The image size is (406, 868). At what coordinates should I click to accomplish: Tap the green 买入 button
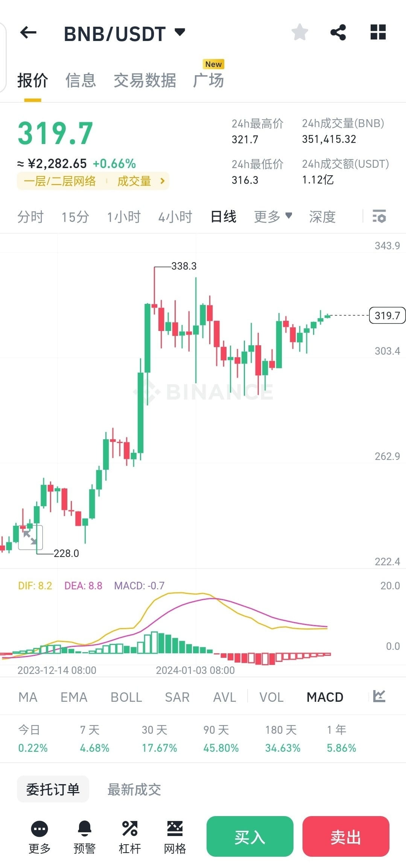pos(250,837)
